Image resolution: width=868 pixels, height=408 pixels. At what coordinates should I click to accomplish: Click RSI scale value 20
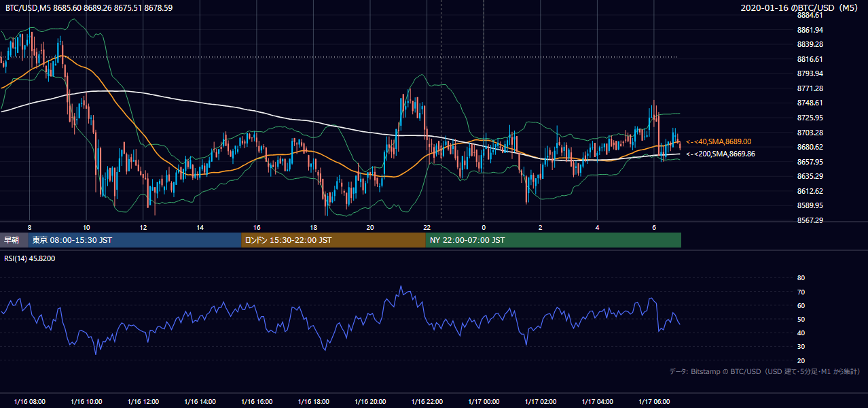pyautogui.click(x=801, y=360)
